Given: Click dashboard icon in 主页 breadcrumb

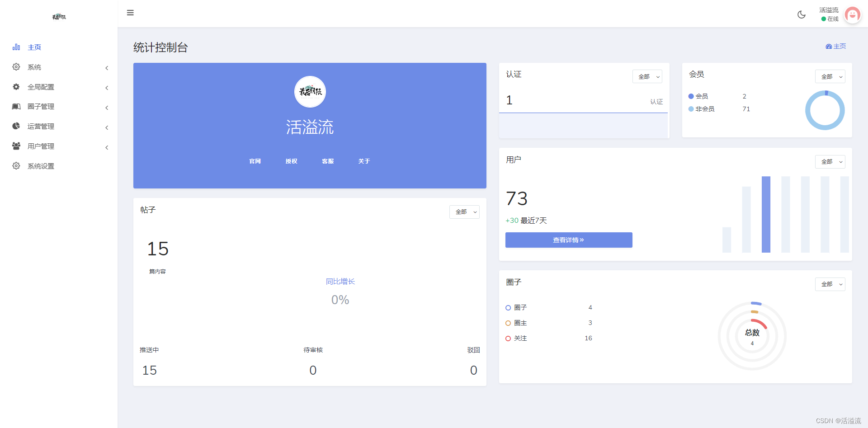Looking at the screenshot, I should pyautogui.click(x=829, y=47).
